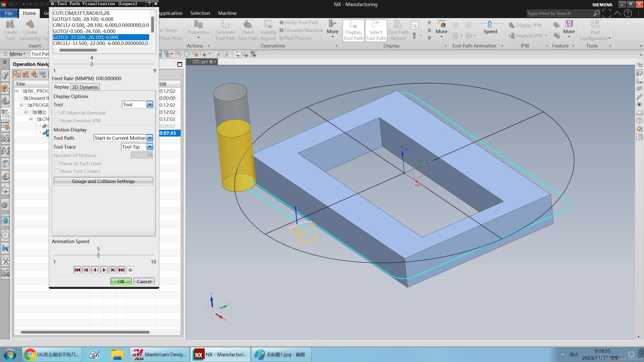The image size is (644, 362).
Task: Click the Windows Start button
Action: pyautogui.click(x=10, y=354)
